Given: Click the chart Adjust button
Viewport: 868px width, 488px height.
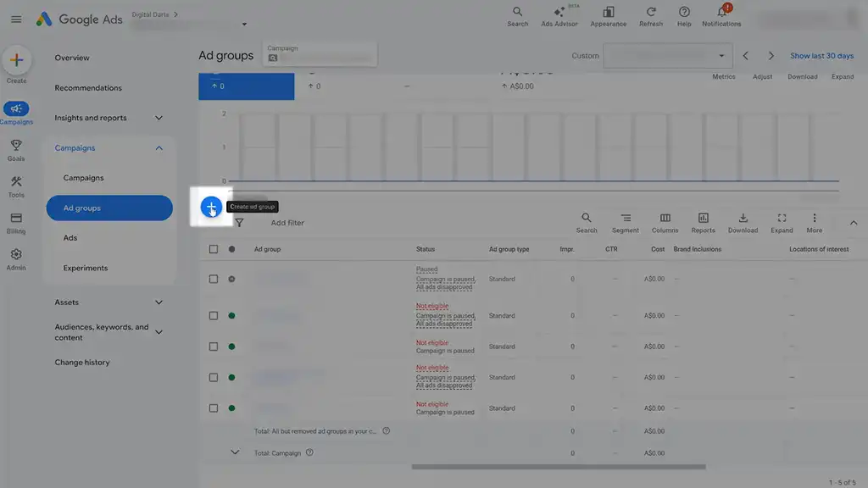Looking at the screenshot, I should click(x=762, y=76).
